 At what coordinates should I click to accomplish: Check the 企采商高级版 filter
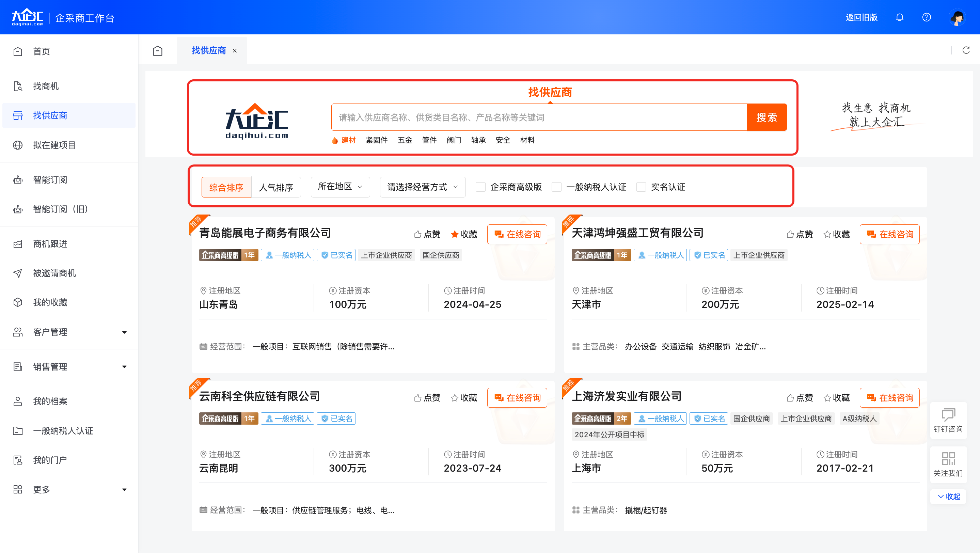pos(480,187)
